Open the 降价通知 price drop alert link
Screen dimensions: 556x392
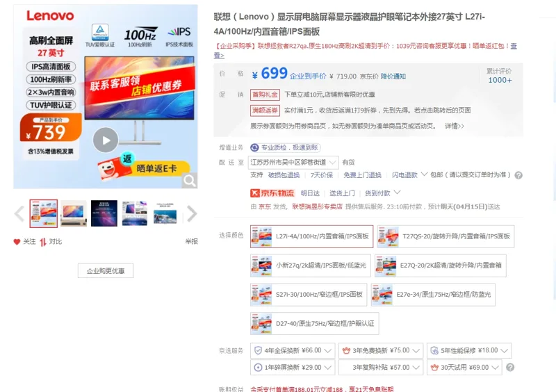(x=393, y=76)
